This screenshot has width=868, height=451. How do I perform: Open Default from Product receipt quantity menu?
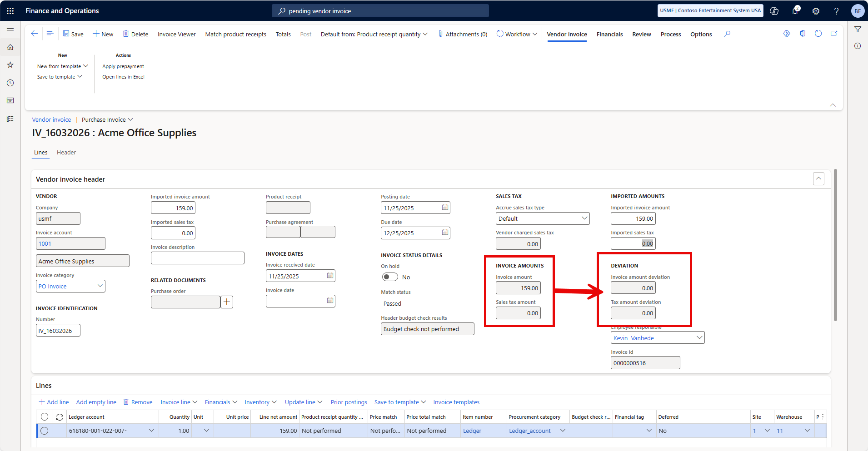374,34
